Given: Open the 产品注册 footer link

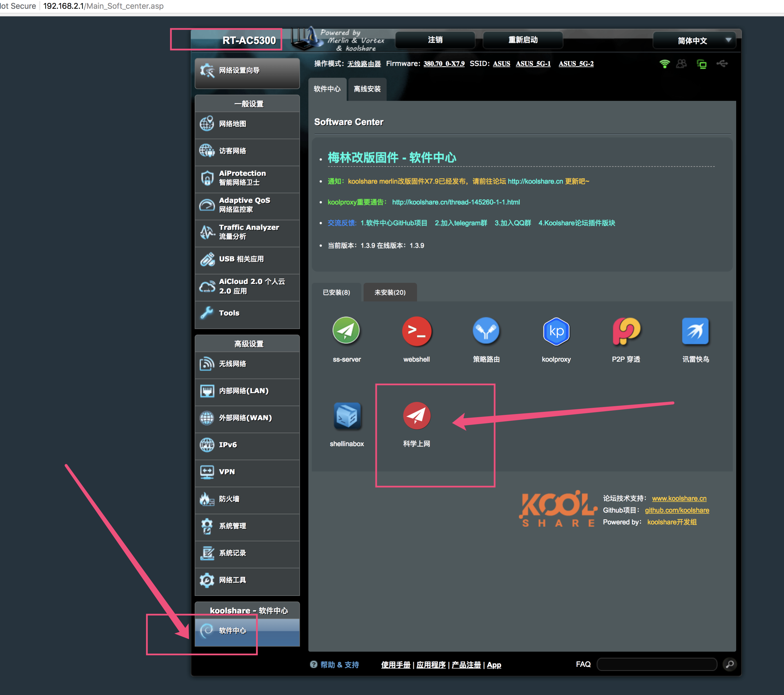Looking at the screenshot, I should click(x=466, y=665).
